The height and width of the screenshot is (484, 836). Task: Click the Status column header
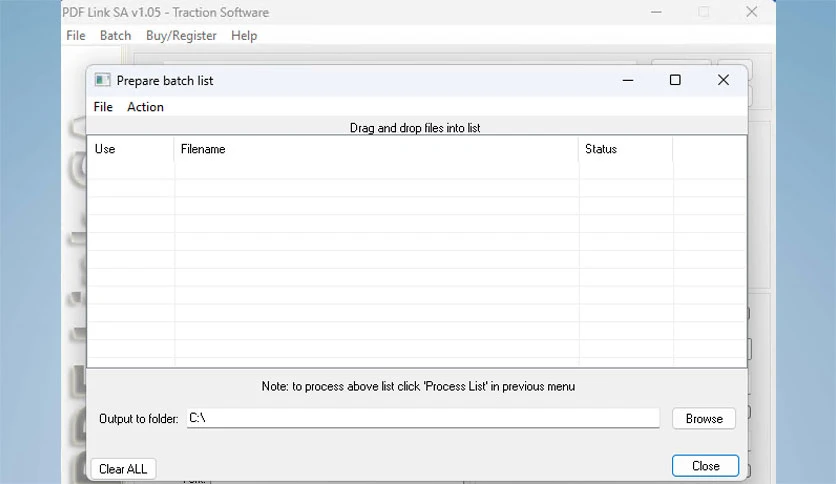click(625, 149)
